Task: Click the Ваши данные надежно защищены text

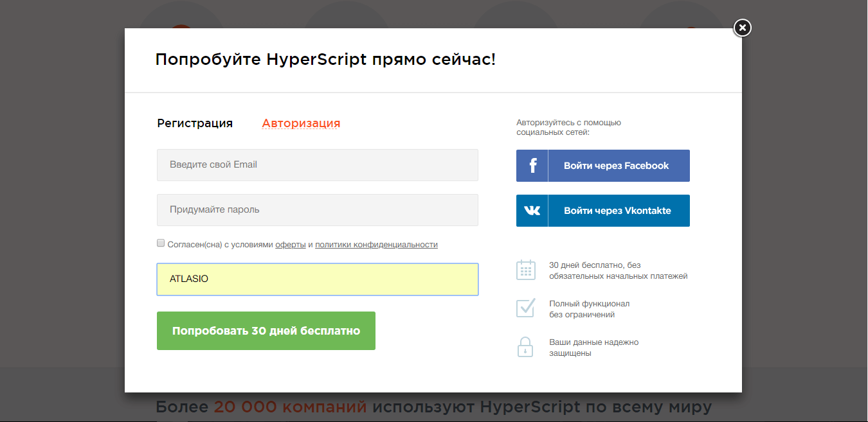Action: pos(593,347)
